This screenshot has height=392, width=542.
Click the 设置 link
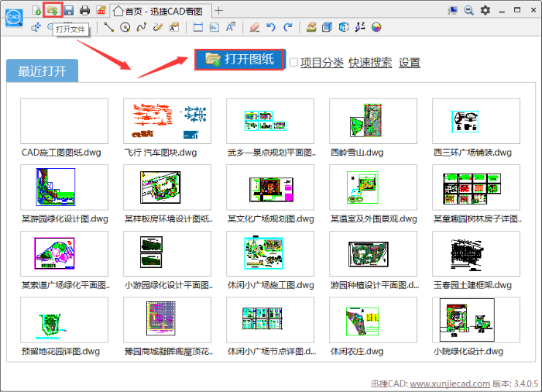point(410,63)
